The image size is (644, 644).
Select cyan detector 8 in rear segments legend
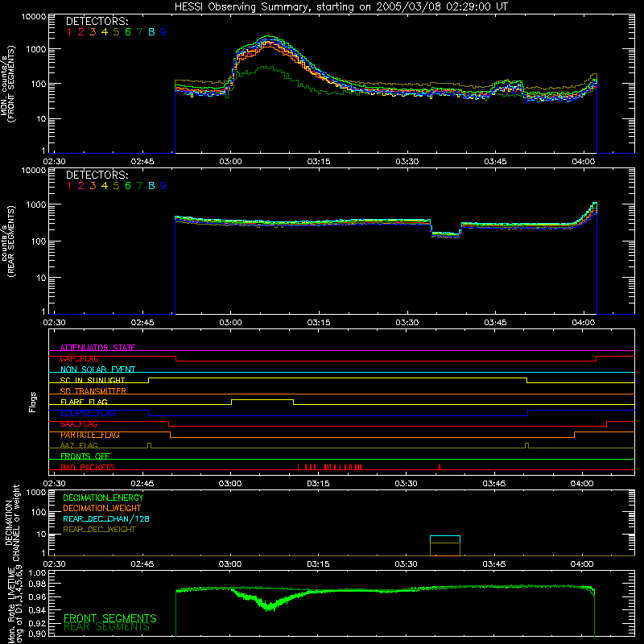(151, 186)
